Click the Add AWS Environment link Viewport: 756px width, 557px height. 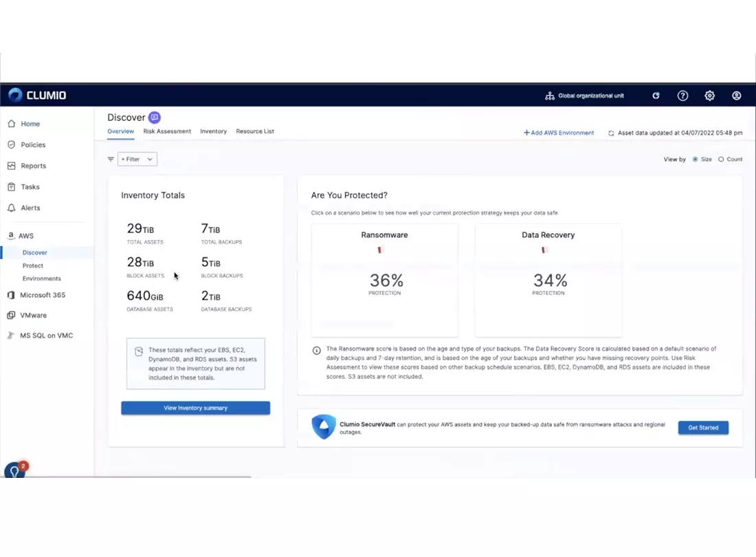[x=559, y=133]
